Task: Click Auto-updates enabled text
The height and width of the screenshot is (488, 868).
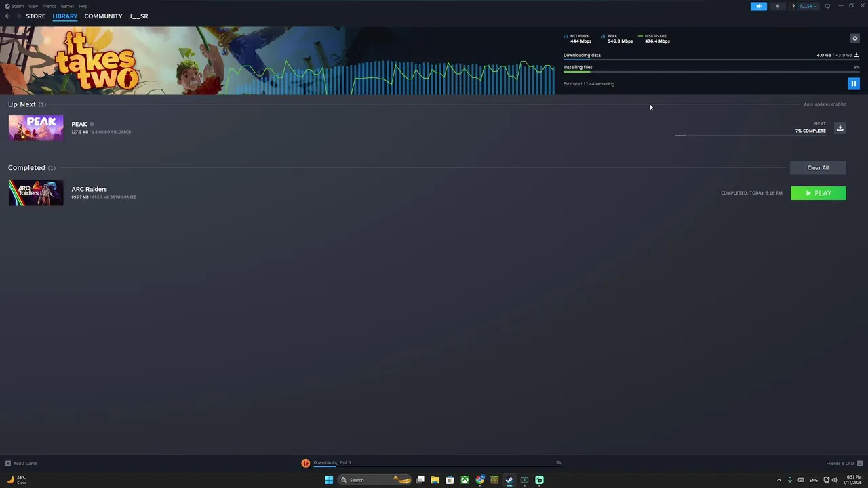Action: point(825,104)
